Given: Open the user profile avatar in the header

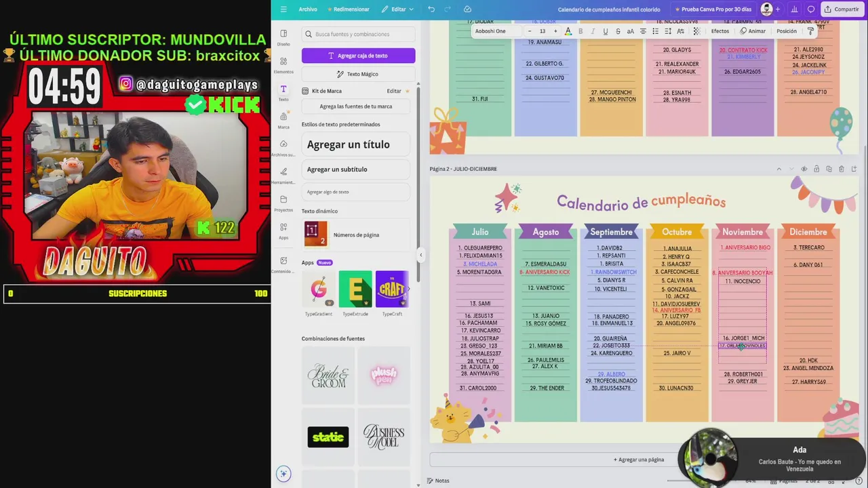Looking at the screenshot, I should pos(767,9).
